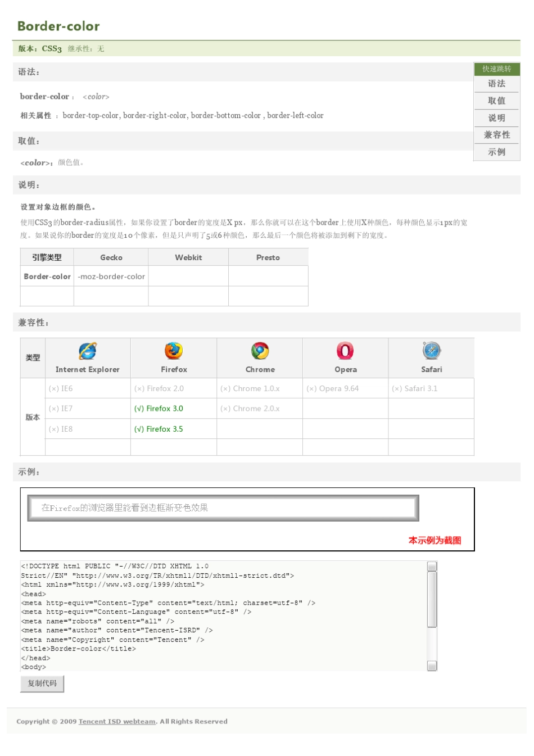
Task: Jump to 示例 section in quick nav
Action: pos(497,152)
